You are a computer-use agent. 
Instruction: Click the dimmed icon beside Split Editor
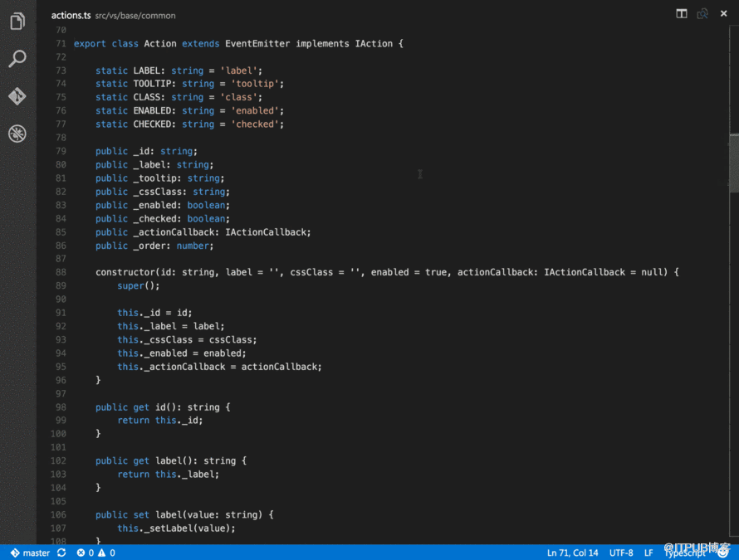702,13
